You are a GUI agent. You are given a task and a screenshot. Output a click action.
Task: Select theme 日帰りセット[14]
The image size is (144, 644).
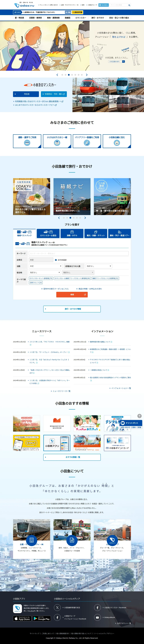pyautogui.click(x=36, y=283)
